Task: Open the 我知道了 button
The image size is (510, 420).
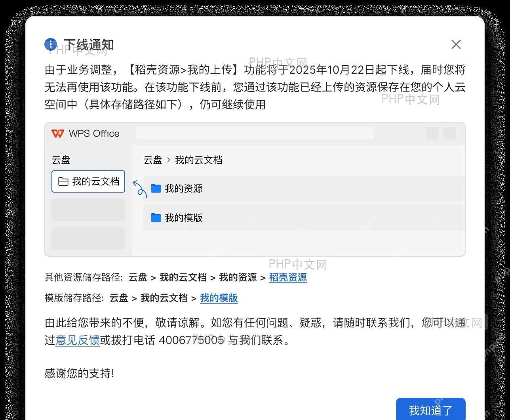Action: (431, 410)
